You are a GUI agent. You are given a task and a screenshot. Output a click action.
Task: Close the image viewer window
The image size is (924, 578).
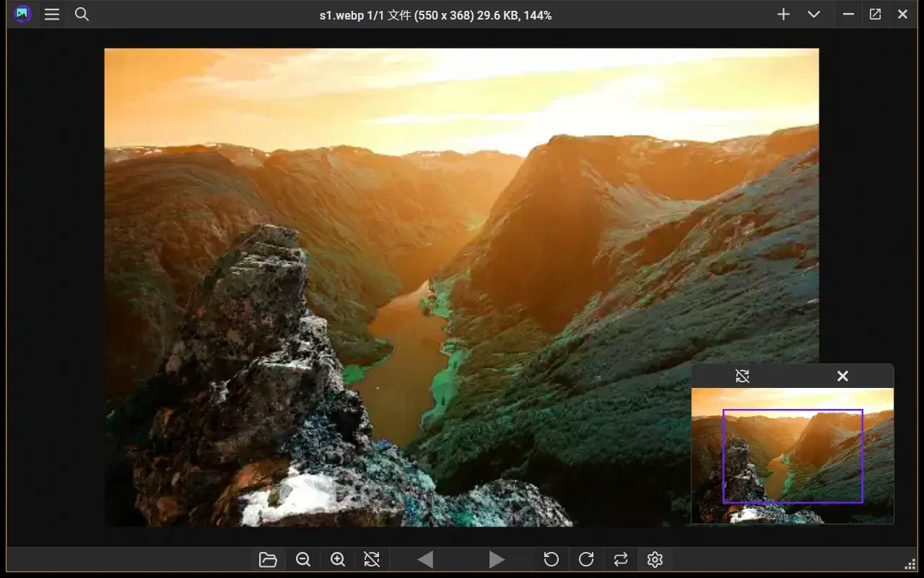[902, 14]
